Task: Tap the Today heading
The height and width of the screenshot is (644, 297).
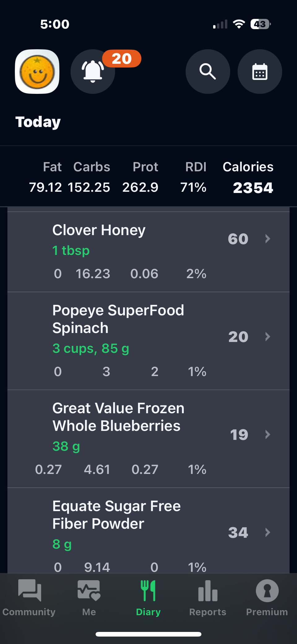Action: click(x=38, y=122)
